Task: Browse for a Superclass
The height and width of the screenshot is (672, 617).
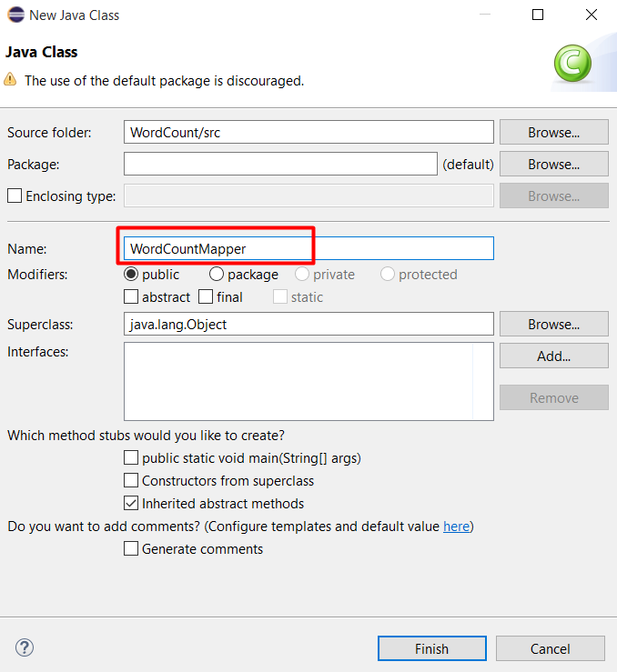Action: pyautogui.click(x=553, y=324)
